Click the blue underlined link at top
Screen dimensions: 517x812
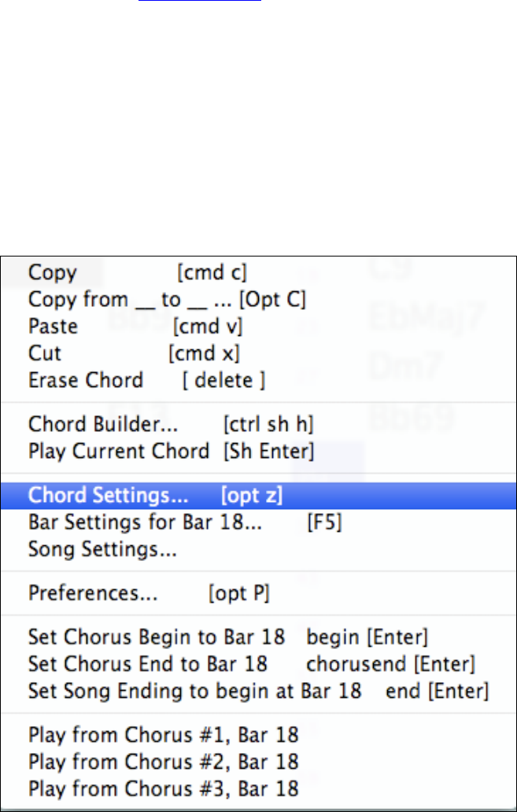coord(199,2)
